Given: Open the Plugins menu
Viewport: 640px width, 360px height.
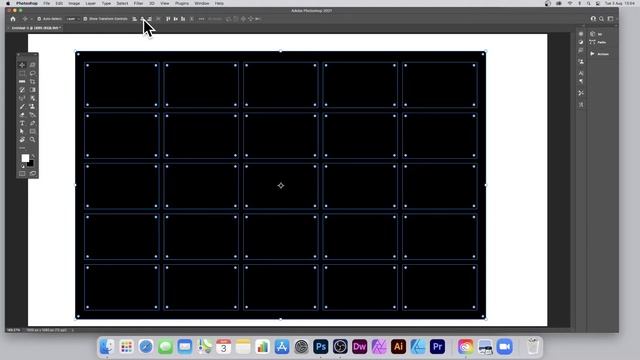Looking at the screenshot, I should tap(182, 3).
